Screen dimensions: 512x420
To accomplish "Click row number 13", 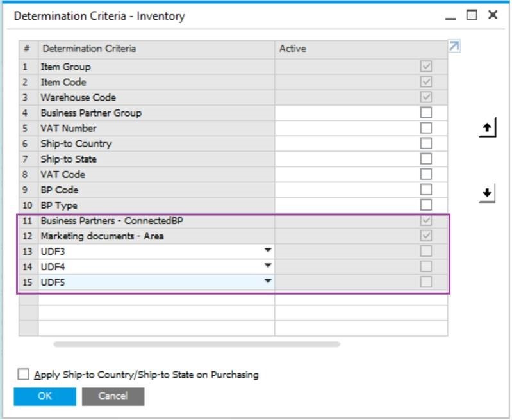I will pos(28,252).
